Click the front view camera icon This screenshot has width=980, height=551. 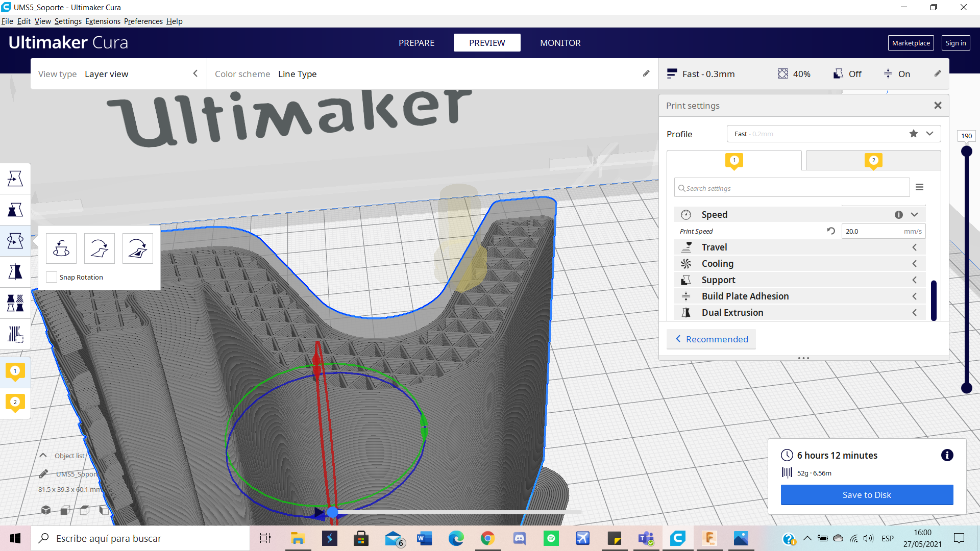pos(65,510)
